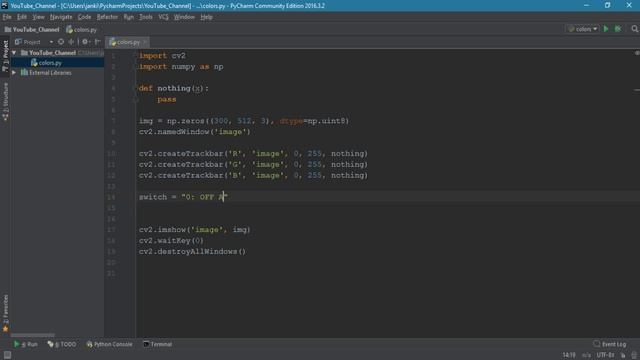Expand External Libraries node
The image size is (640, 360).
pyautogui.click(x=14, y=73)
